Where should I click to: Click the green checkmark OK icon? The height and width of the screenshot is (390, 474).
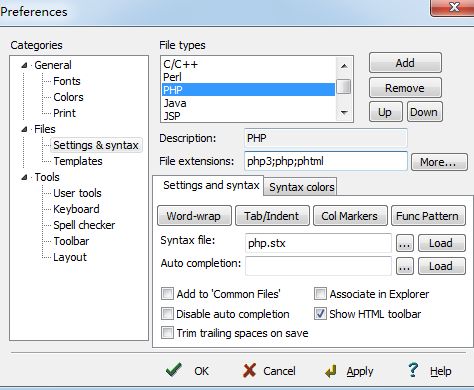[x=174, y=370]
